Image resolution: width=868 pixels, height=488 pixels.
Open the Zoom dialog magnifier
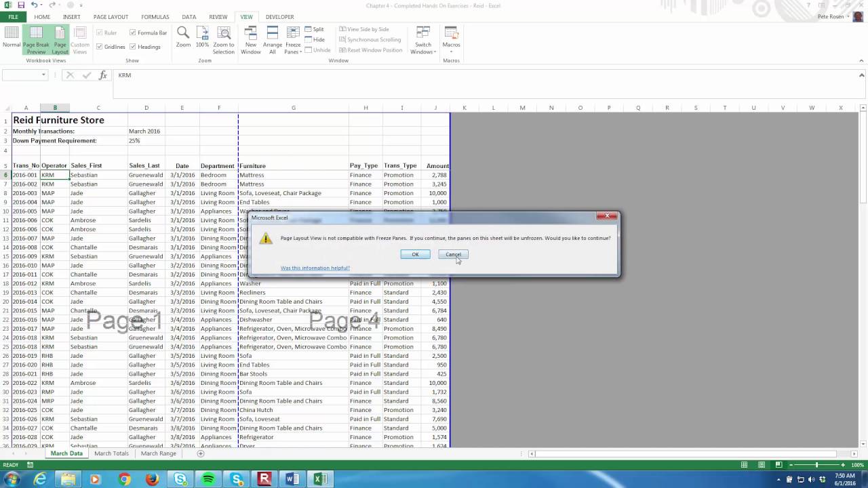[x=183, y=37]
